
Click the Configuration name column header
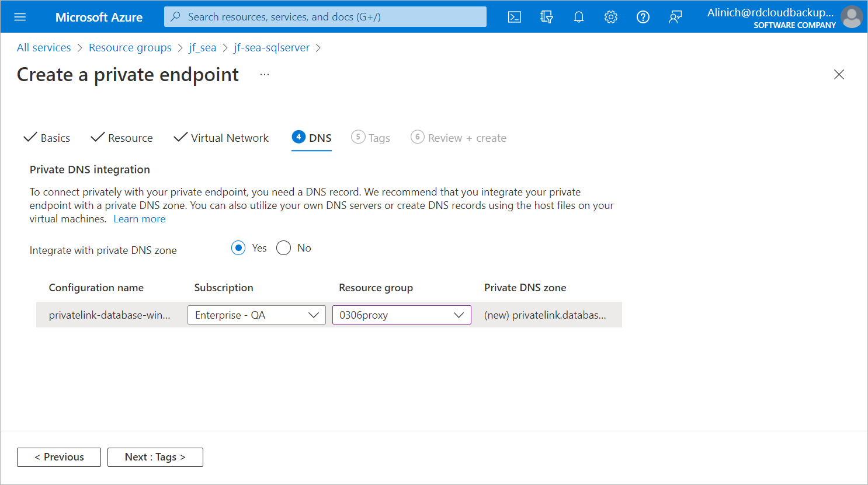pyautogui.click(x=96, y=288)
